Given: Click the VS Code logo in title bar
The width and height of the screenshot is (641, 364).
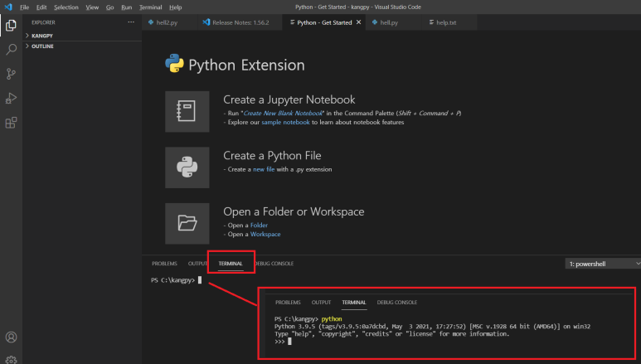Looking at the screenshot, I should [8, 7].
